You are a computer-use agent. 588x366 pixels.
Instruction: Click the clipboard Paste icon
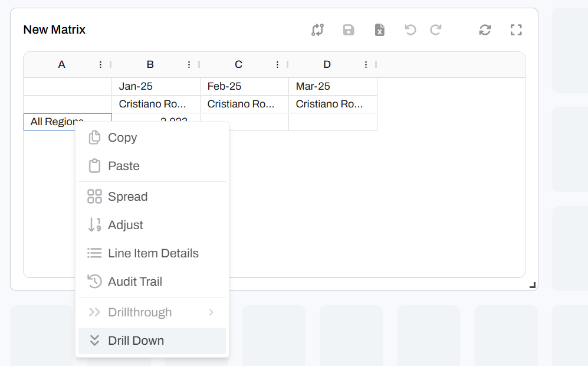pyautogui.click(x=94, y=166)
